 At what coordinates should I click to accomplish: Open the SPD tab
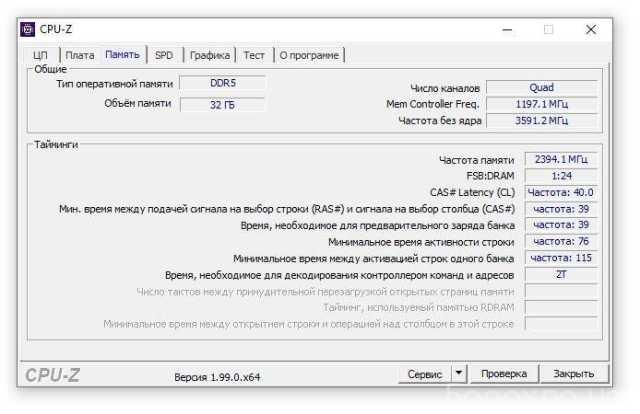coord(163,55)
